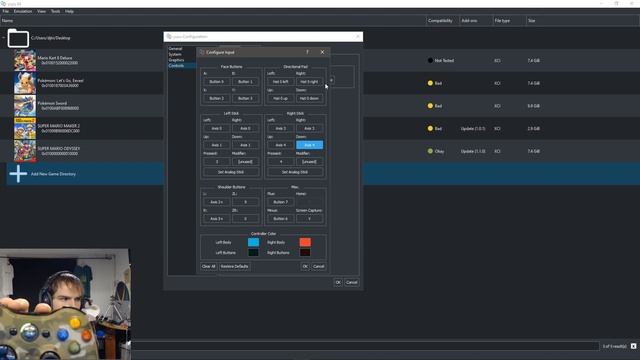Rebind Right Stick Modifier [unused]
640x360 pixels.
[309, 162]
